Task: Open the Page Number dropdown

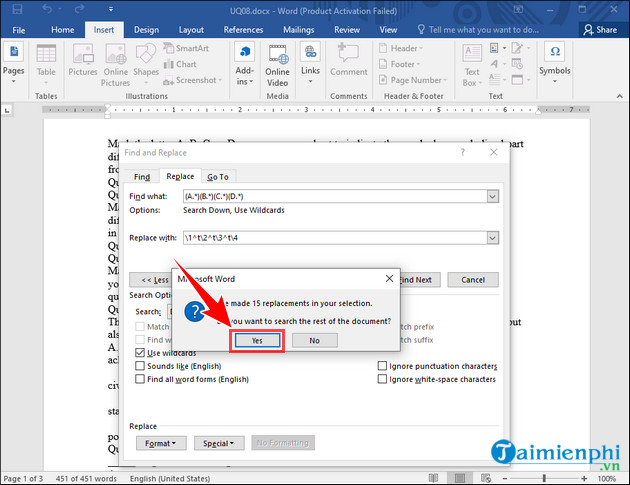Action: pyautogui.click(x=413, y=80)
